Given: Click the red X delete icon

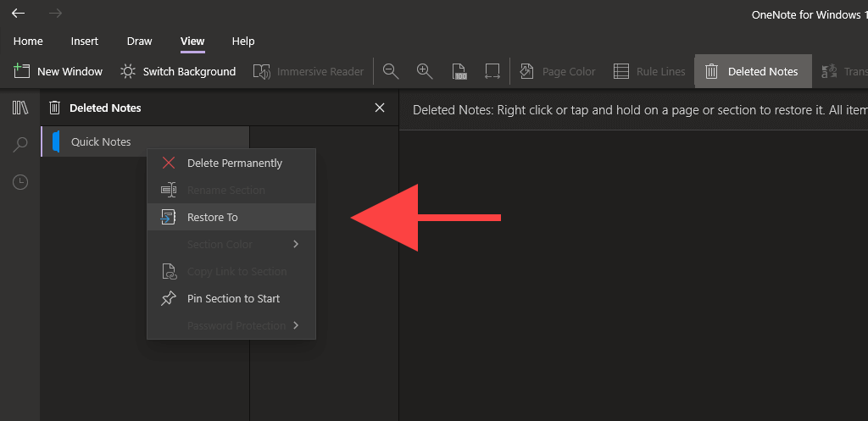Looking at the screenshot, I should [x=169, y=163].
